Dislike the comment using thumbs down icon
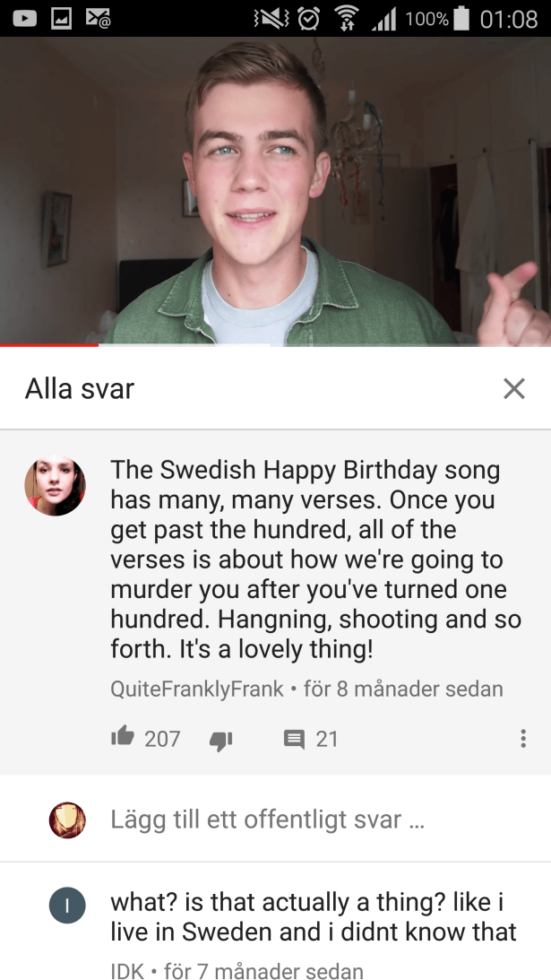This screenshot has width=551, height=980. tap(220, 741)
